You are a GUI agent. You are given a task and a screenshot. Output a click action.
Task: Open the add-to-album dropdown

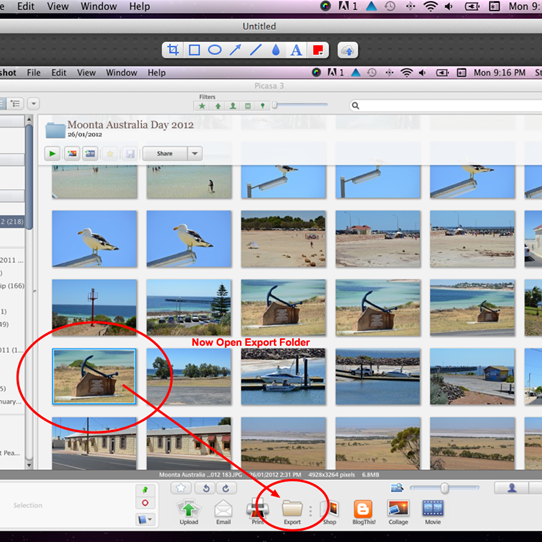145,519
